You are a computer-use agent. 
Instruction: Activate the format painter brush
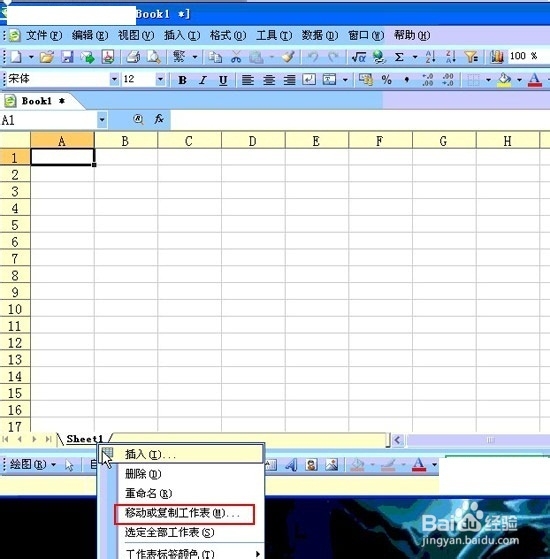tap(288, 57)
